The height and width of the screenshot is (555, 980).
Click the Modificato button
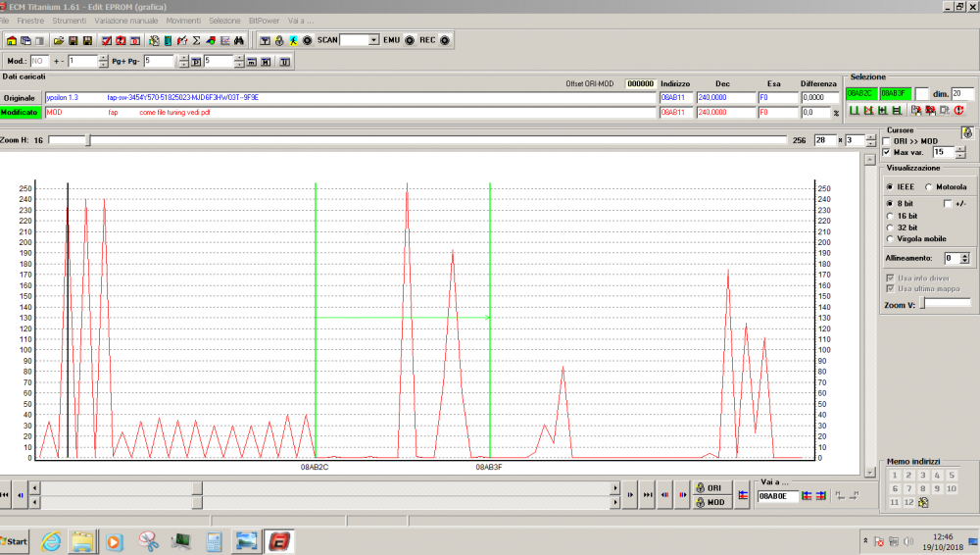pyautogui.click(x=21, y=113)
